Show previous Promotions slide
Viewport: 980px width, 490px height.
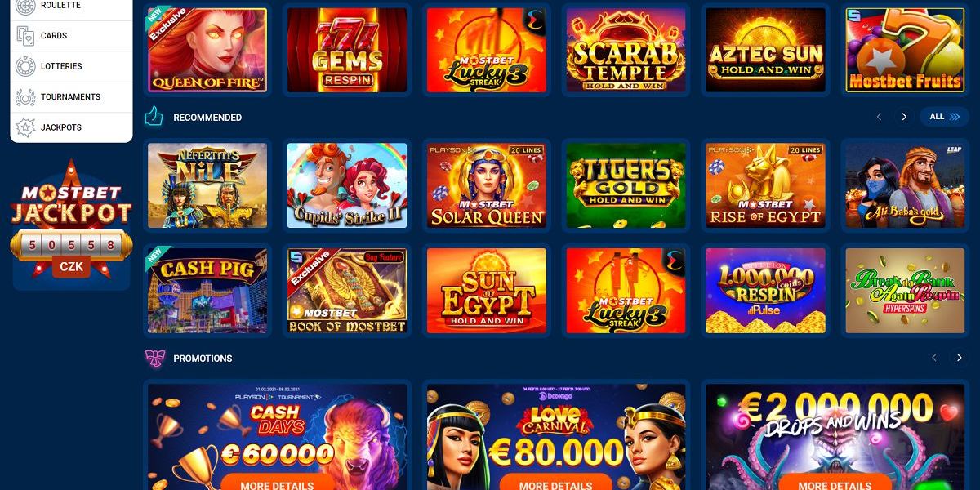point(935,358)
